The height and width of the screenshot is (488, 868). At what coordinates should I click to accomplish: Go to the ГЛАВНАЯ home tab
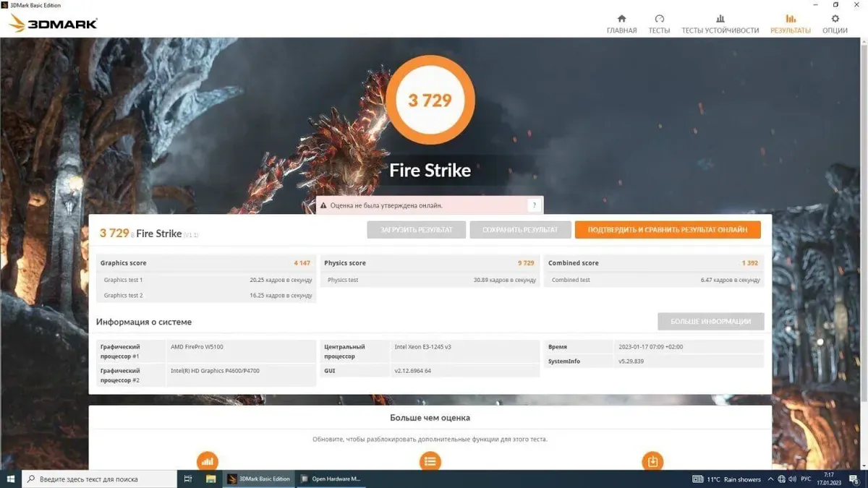click(x=621, y=24)
